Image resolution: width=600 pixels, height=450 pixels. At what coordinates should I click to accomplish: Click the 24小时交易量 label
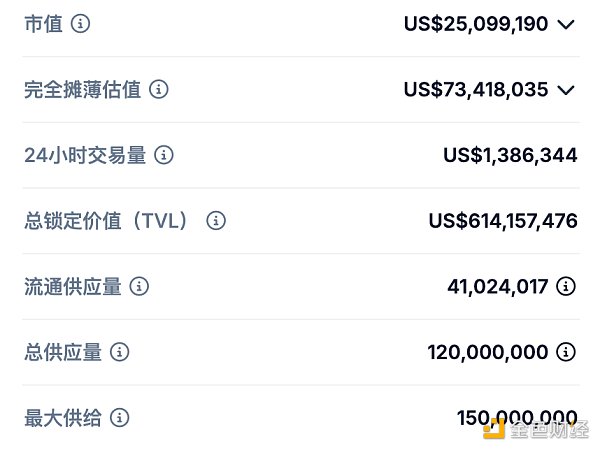click(85, 155)
